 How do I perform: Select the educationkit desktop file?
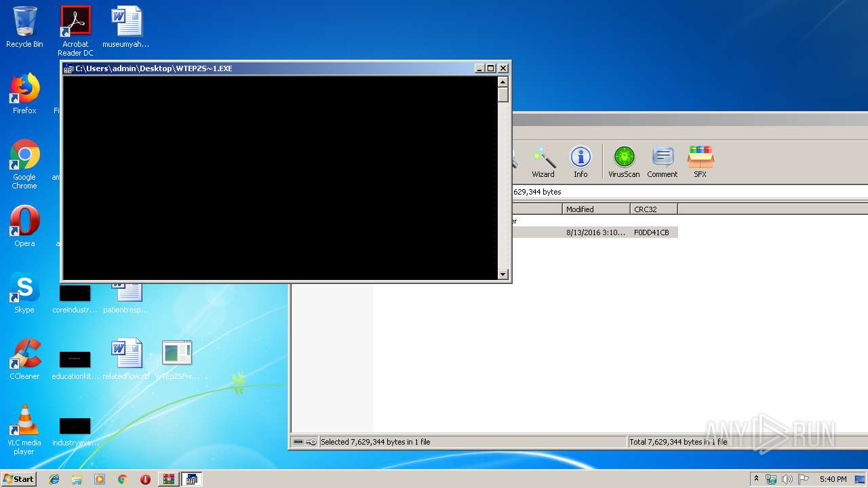[x=75, y=365]
